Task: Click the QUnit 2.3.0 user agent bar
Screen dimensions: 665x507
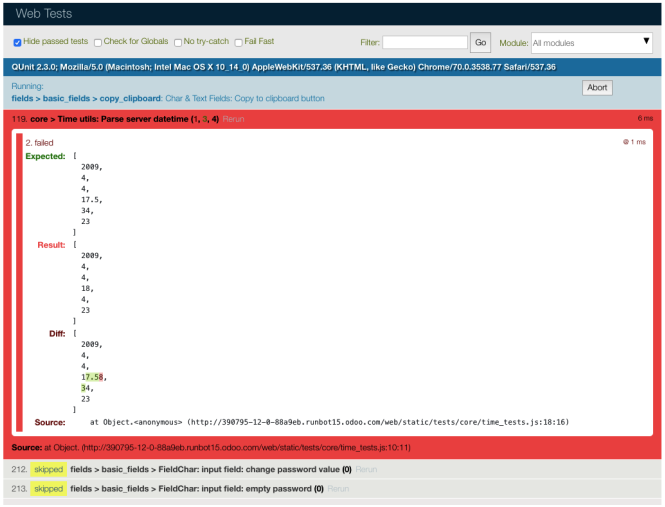Action: coord(283,67)
